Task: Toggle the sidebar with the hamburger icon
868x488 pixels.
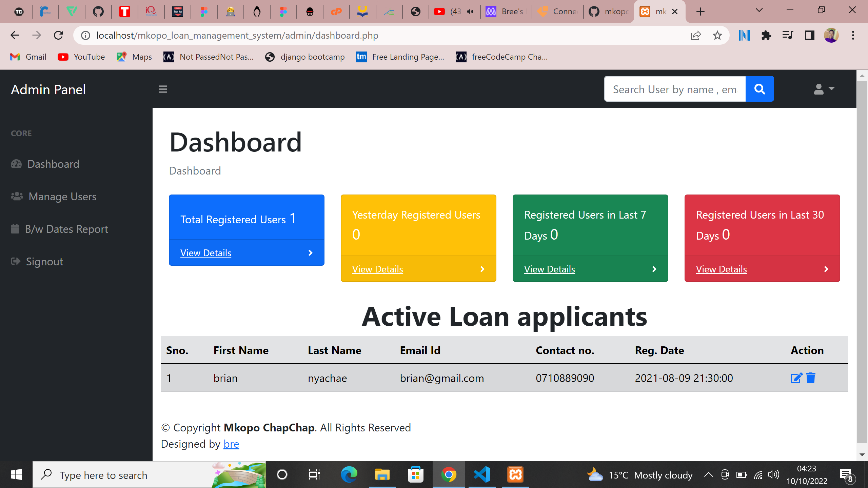Action: pos(163,89)
